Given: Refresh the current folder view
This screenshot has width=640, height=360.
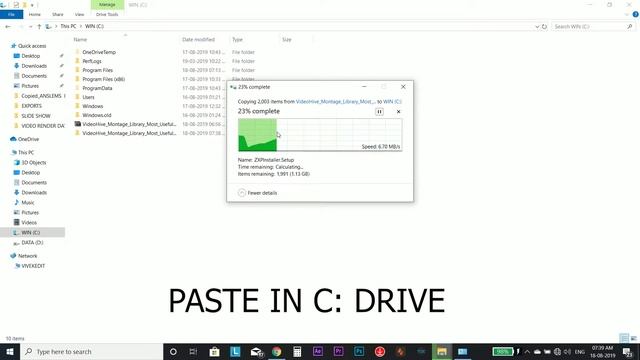Looking at the screenshot, I should pos(544,27).
